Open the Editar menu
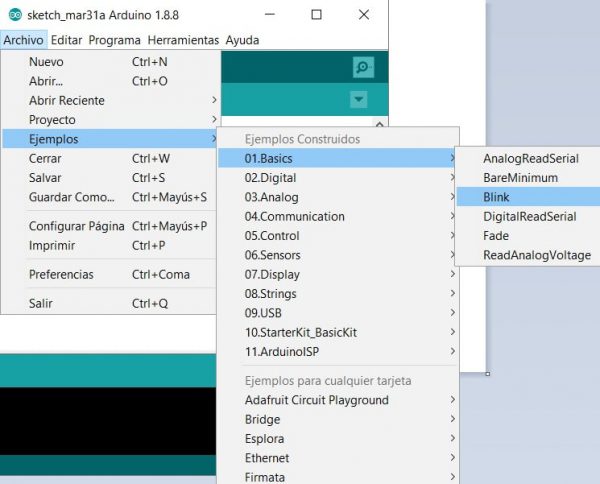600x484 pixels. 66,40
